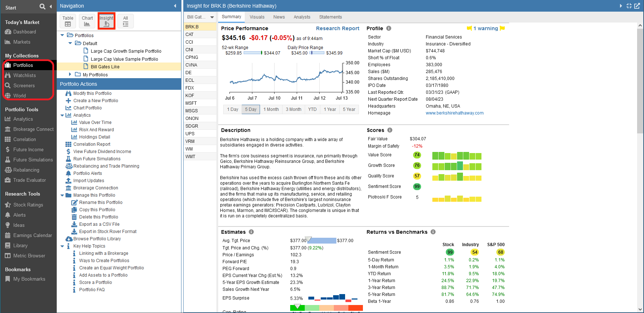Collapse the Navigation panel arrow

[x=175, y=6]
